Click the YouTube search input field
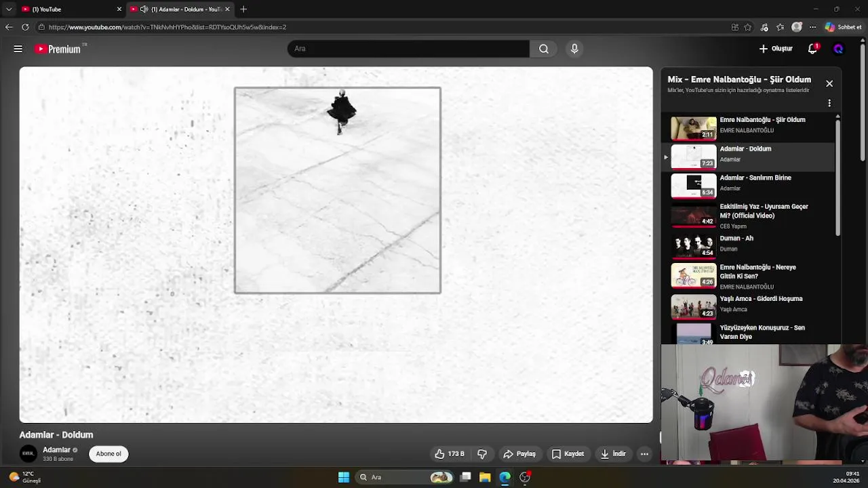Screen dimensions: 868x488 408,49
